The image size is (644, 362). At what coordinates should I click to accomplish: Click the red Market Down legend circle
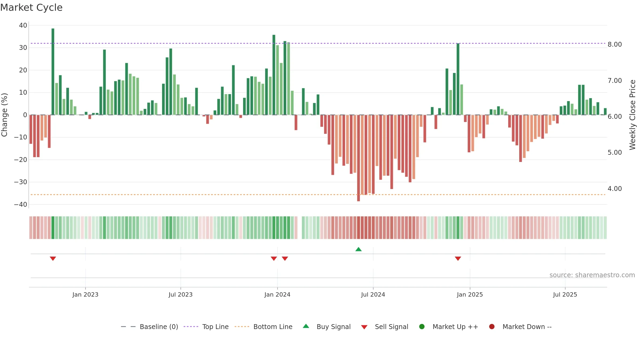pos(492,327)
